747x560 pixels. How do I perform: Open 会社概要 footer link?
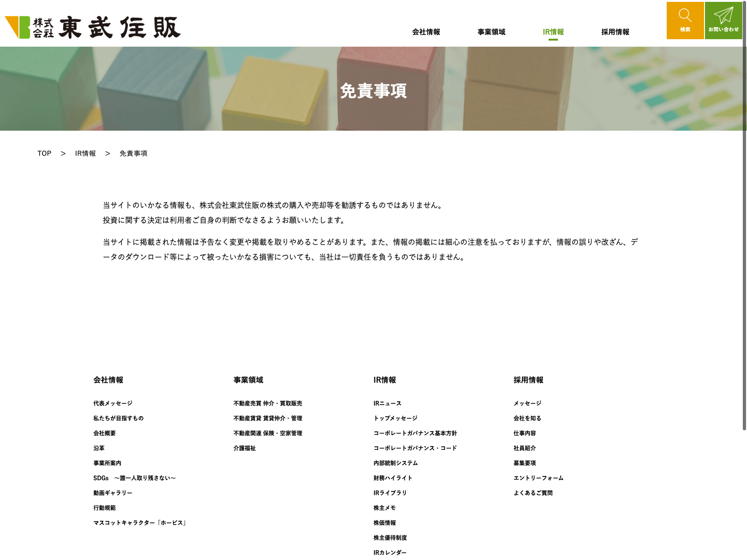tap(105, 433)
